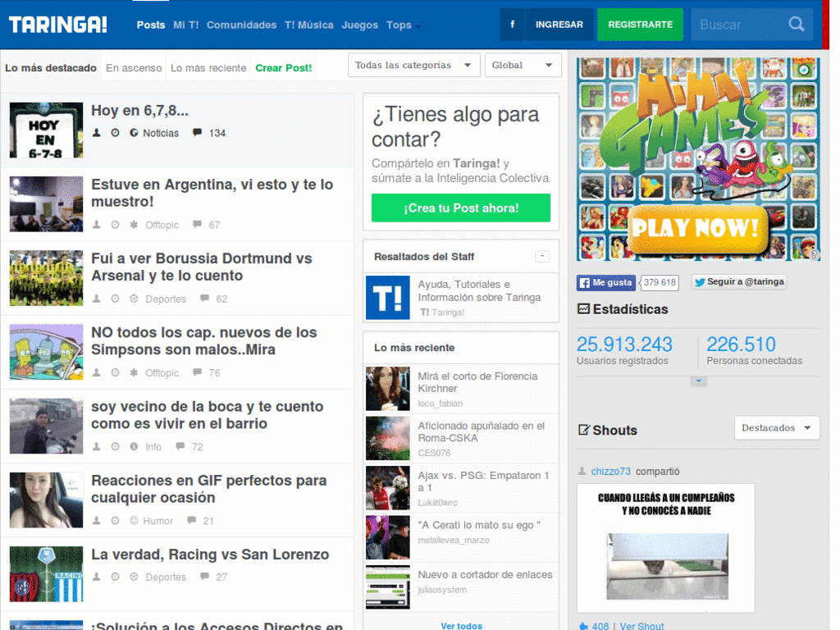Open Ajax vs. PSG post thumbnail

click(x=387, y=487)
